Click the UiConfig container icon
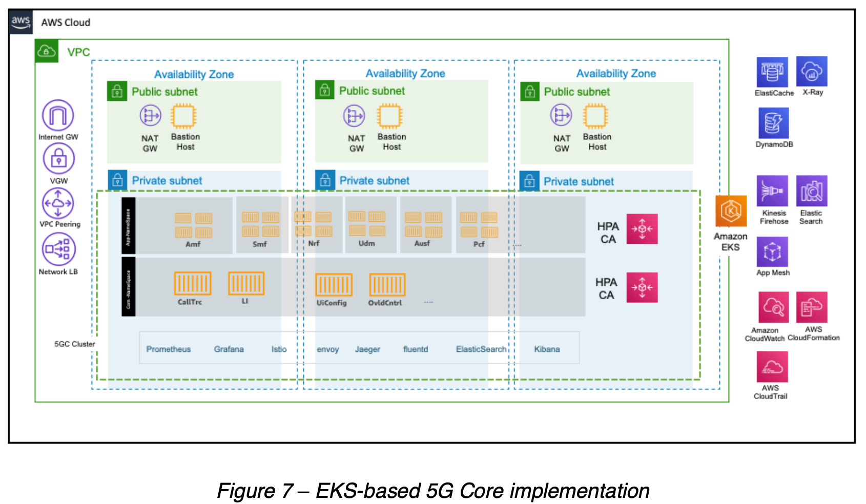 coord(334,285)
